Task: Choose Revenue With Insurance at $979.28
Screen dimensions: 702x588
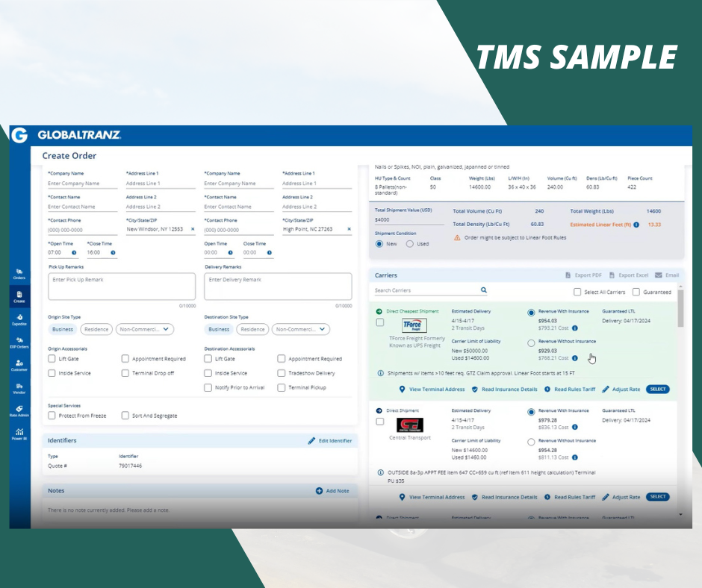Action: point(531,412)
